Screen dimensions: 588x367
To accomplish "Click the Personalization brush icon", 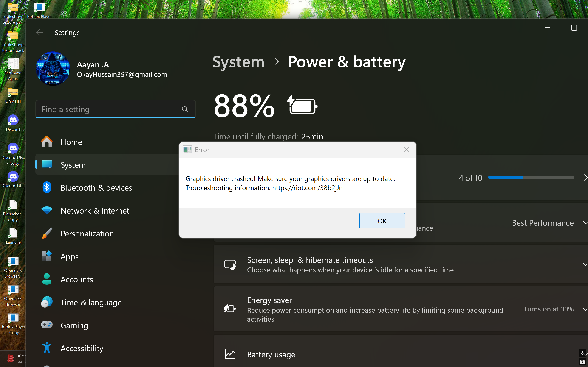I will pos(47,234).
